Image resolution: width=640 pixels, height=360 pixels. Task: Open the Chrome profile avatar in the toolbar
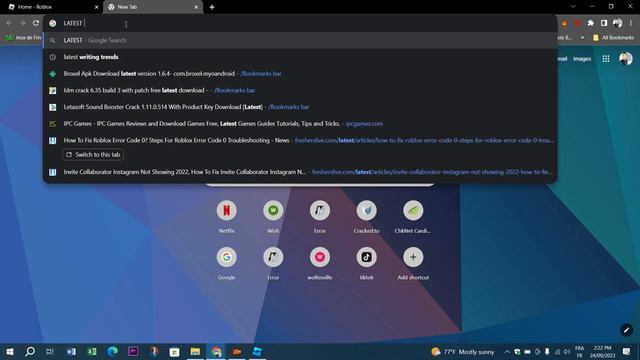coord(618,23)
